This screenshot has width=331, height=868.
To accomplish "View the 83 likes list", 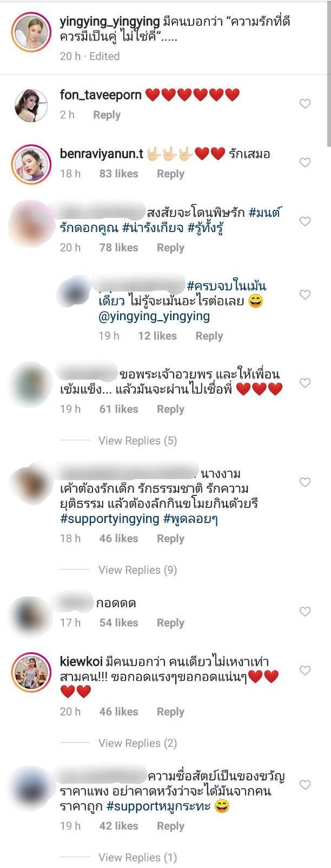I will point(118,174).
